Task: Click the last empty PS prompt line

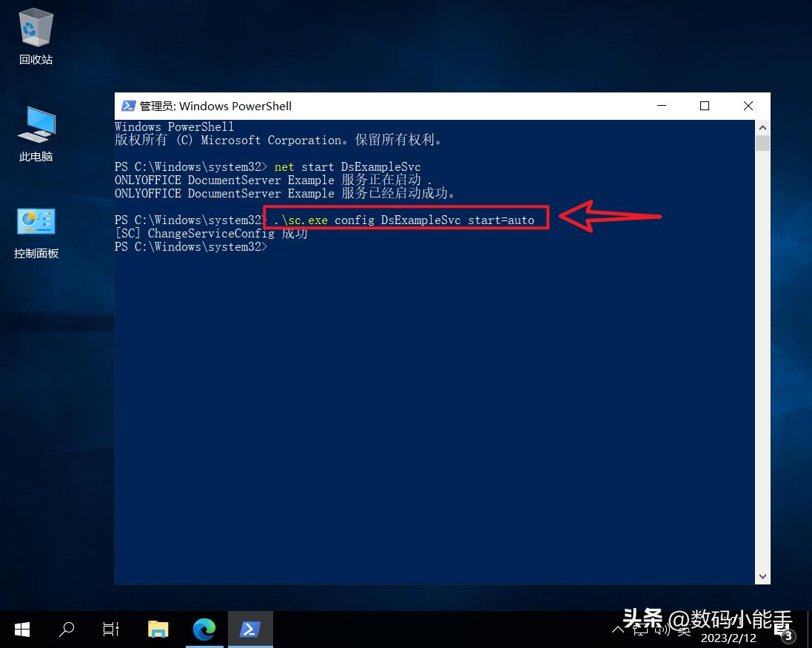Action: click(190, 247)
